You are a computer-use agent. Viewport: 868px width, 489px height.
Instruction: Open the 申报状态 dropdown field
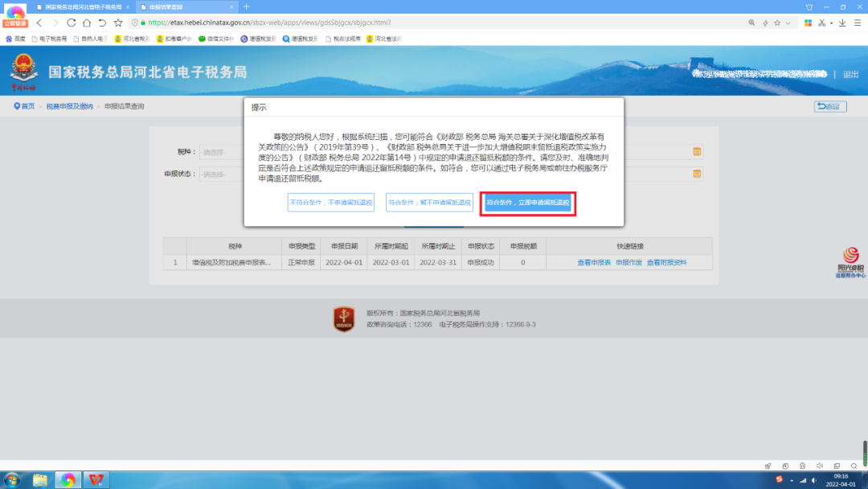tap(222, 174)
